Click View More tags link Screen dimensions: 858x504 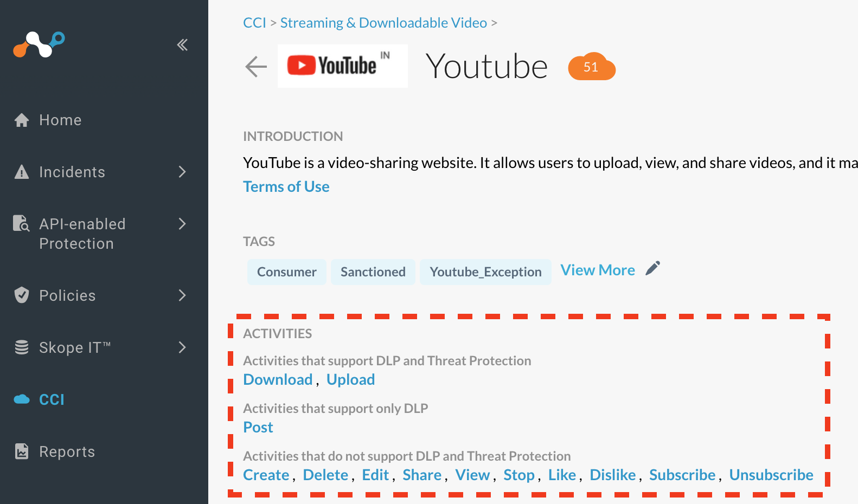point(598,270)
